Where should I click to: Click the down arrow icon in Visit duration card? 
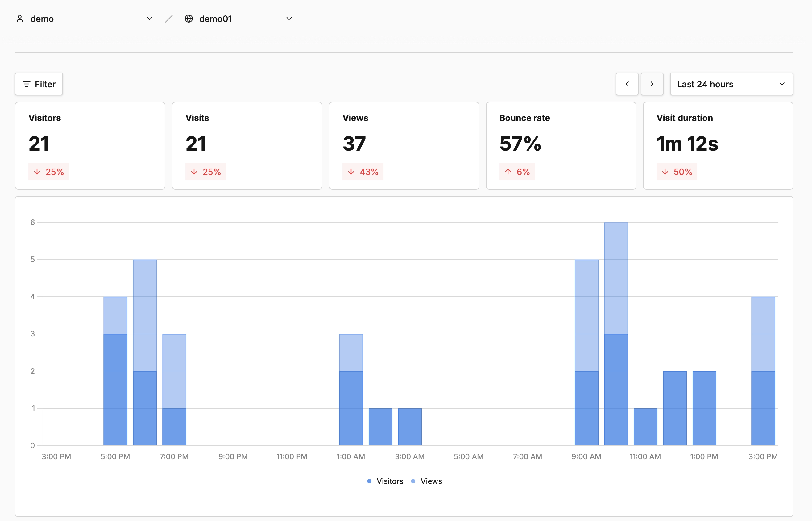pos(665,172)
